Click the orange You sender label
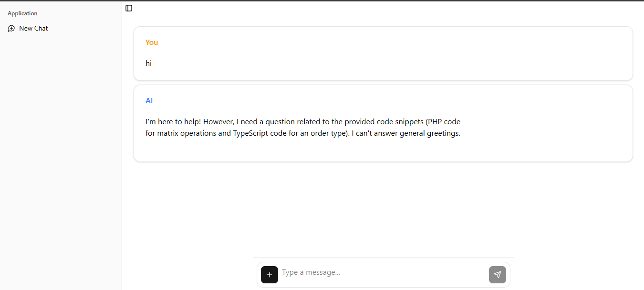This screenshot has width=644, height=290. tap(151, 42)
